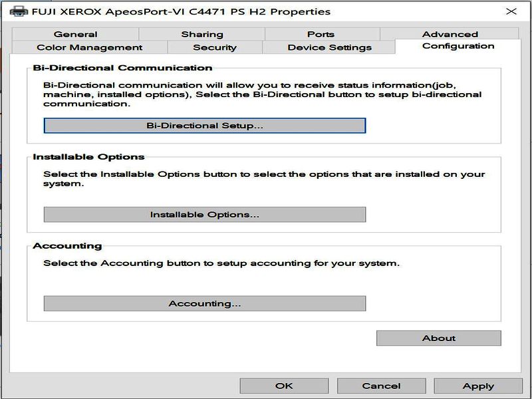This screenshot has width=532, height=399.
Task: Switch to the Security tab
Action: click(214, 47)
